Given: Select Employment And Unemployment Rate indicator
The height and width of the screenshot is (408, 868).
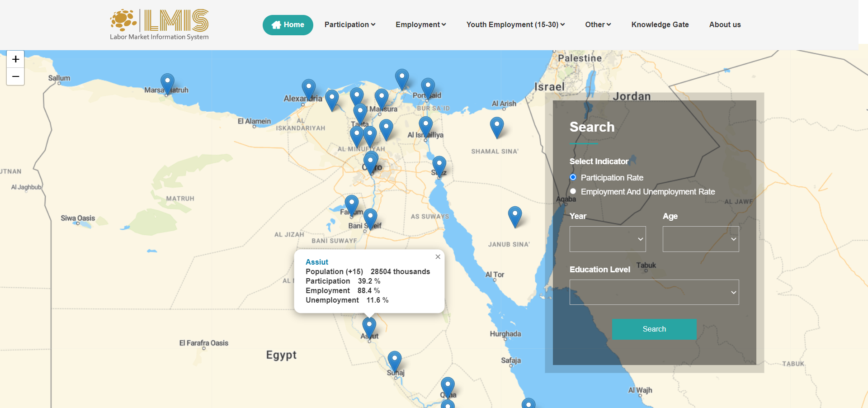Looking at the screenshot, I should 573,191.
